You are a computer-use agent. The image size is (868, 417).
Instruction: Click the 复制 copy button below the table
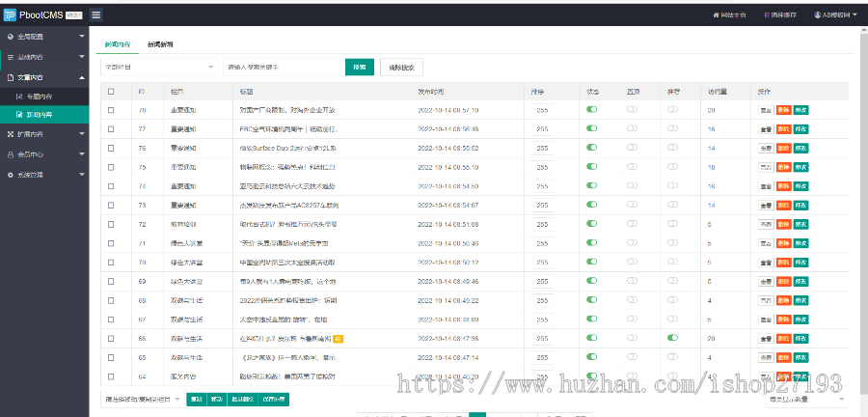pos(196,399)
